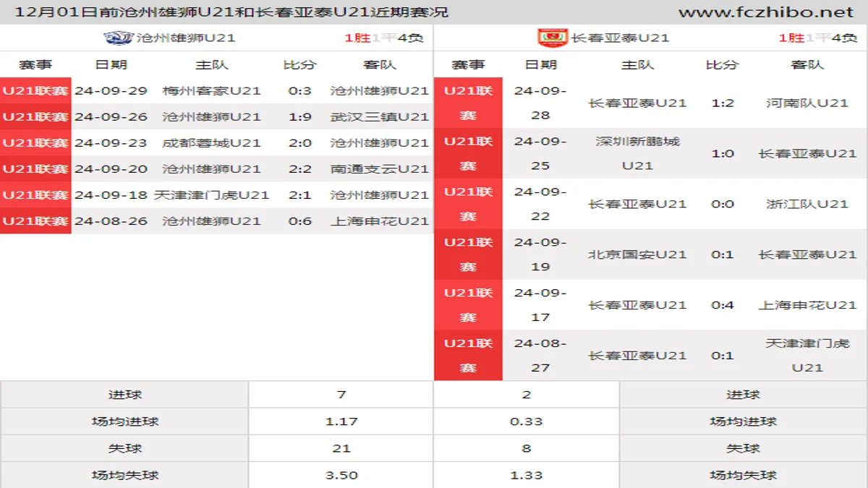Click the 0:4 score
The width and height of the screenshot is (868, 488).
coord(723,305)
